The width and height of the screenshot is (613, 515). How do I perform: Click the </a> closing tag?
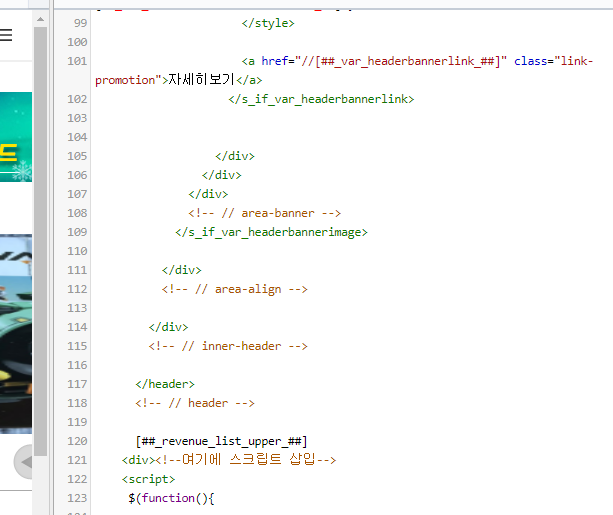click(x=249, y=80)
